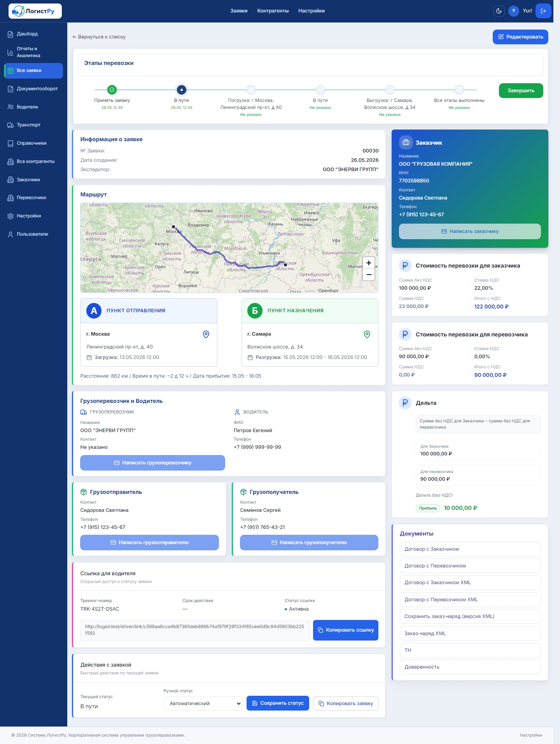Open Ручной статус Автоматический dropdown
The width and height of the screenshot is (560, 744).
pos(203,704)
